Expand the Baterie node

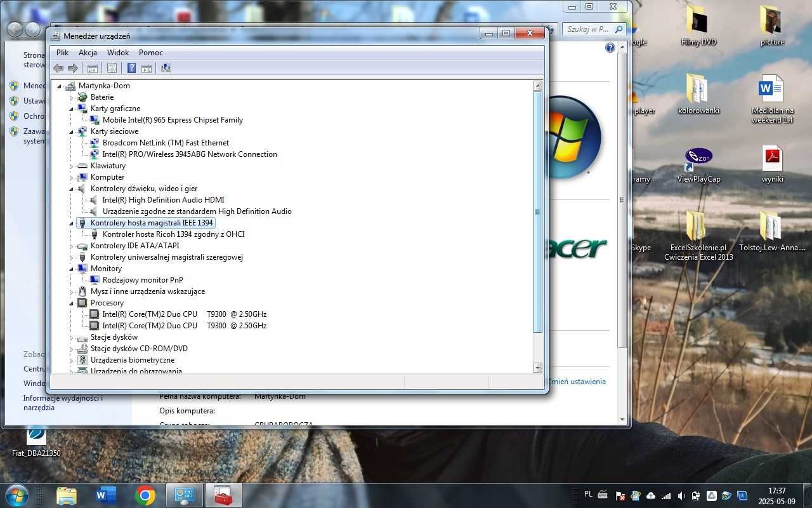[x=72, y=97]
